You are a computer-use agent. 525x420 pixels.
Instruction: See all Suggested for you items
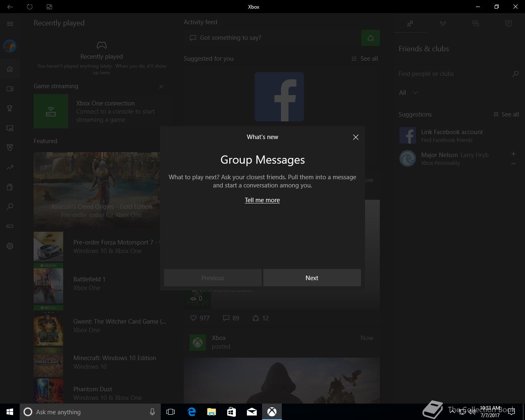point(365,59)
